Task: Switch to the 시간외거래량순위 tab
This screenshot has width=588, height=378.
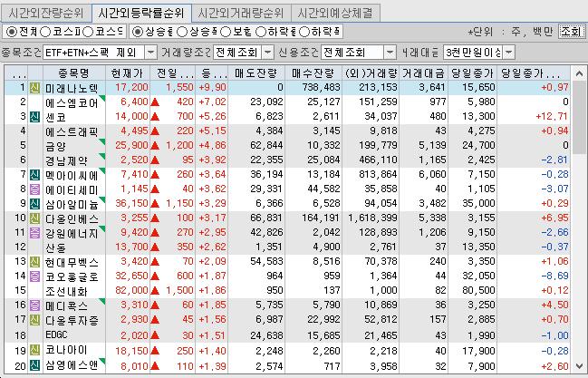Action: (241, 14)
